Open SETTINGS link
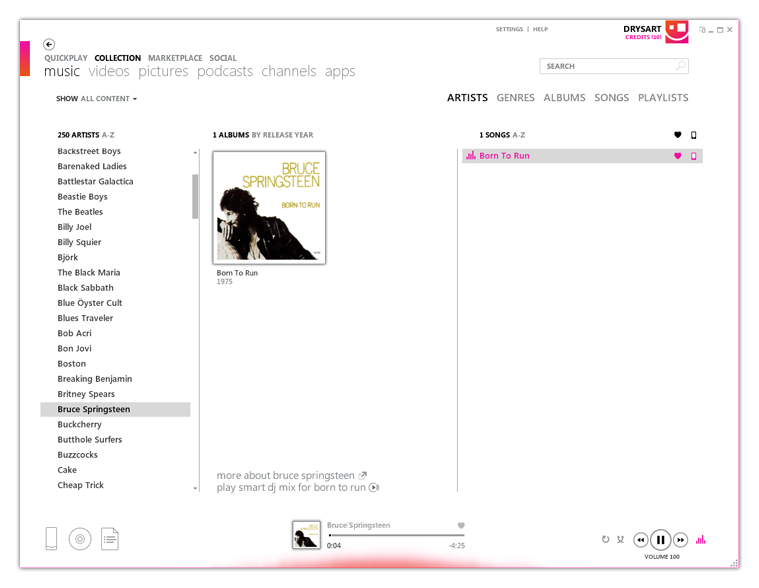 click(509, 29)
